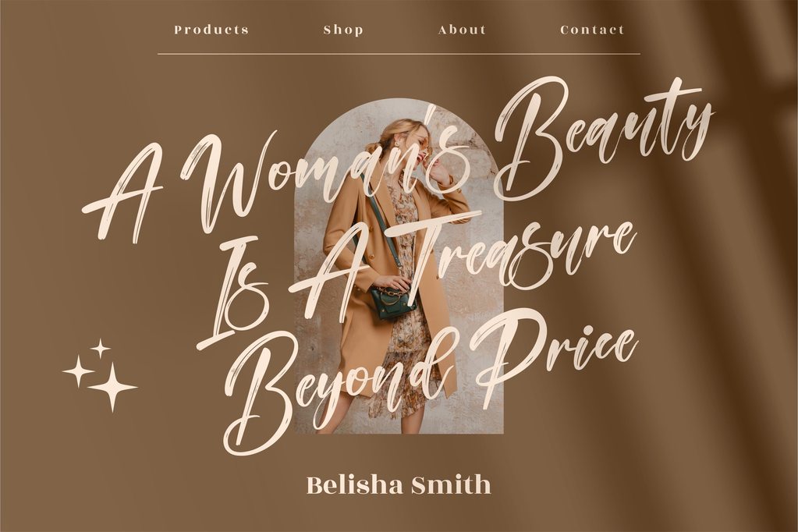The height and width of the screenshot is (532, 798).
Task: Click the smallest sparkle star icon
Action: click(x=101, y=349)
